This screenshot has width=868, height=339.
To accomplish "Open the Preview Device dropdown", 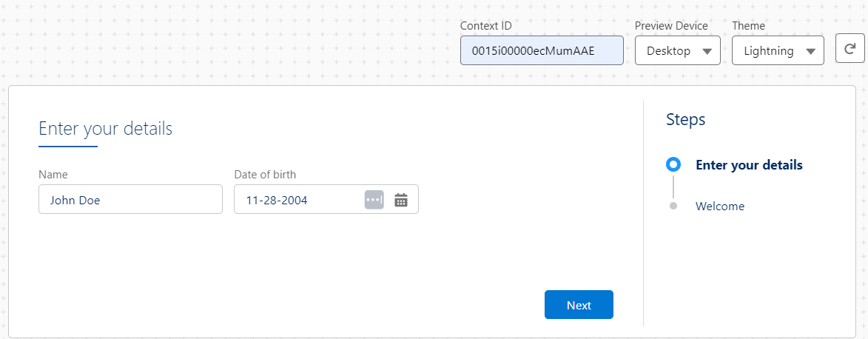I will [677, 51].
